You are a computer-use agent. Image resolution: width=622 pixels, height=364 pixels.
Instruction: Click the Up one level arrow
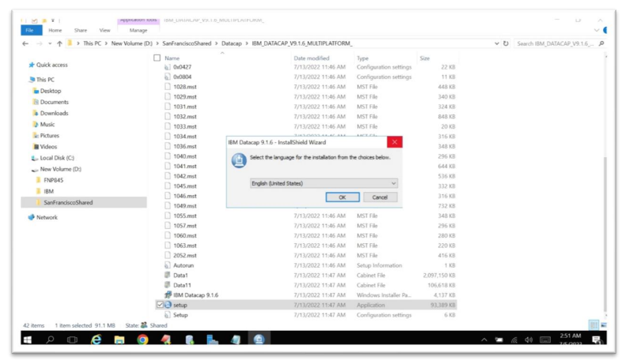click(x=59, y=43)
